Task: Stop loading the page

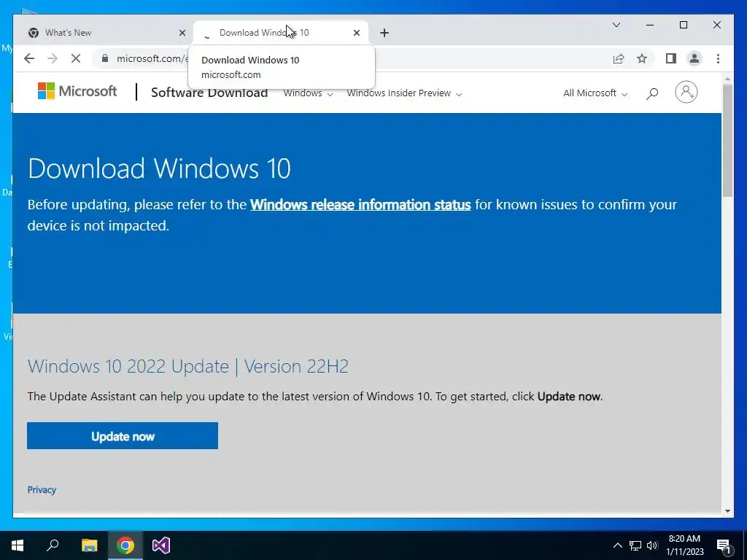Action: [76, 58]
